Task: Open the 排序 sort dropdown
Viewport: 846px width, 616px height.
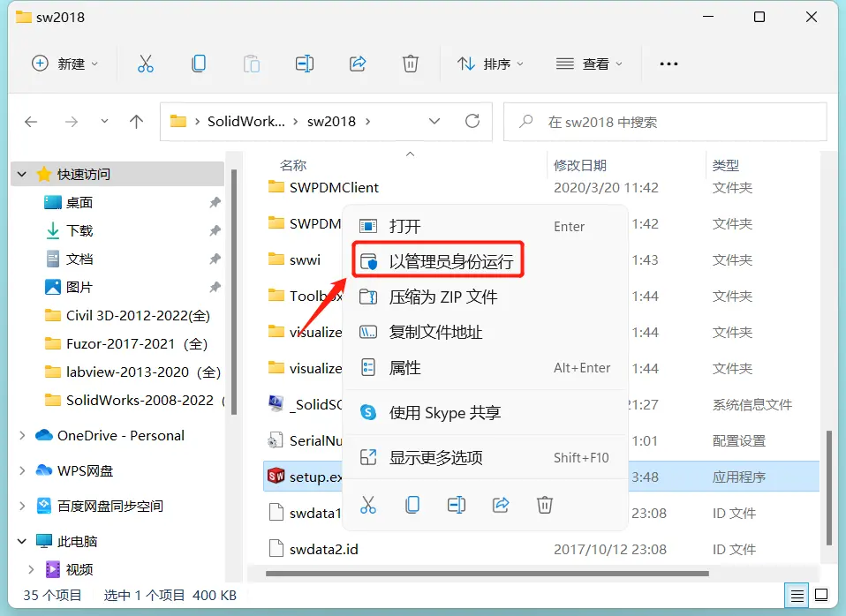Action: click(x=490, y=64)
